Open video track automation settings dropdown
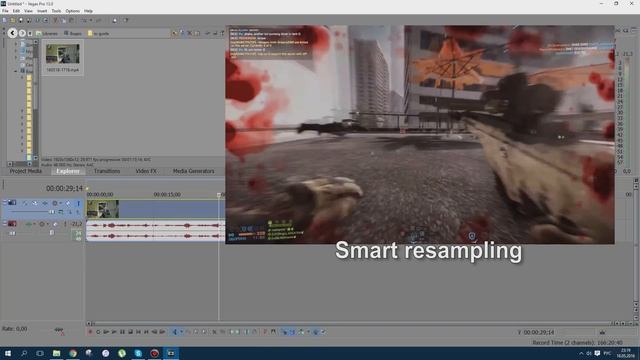 (60, 203)
